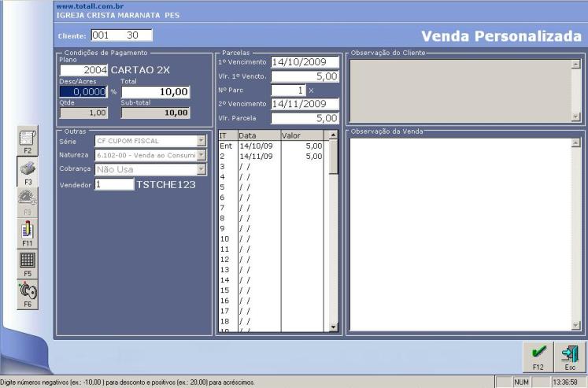The height and width of the screenshot is (388, 588).
Task: Select the Ent row date 14/10/09
Action: 256,146
